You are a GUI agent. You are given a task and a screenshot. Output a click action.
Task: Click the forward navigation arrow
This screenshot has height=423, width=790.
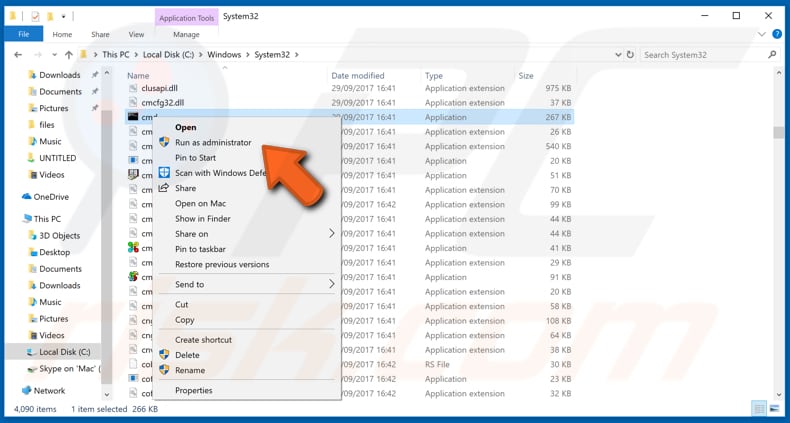pos(37,54)
